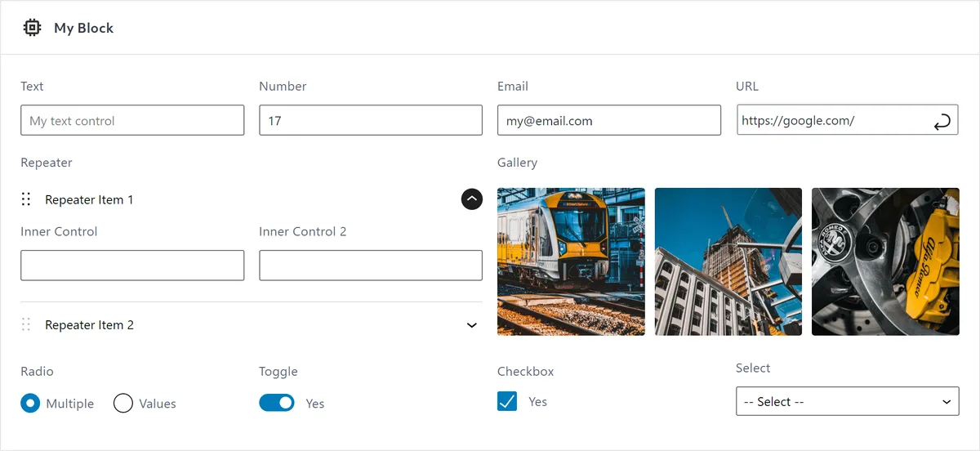Click the Repeater Item 1 title

(89, 199)
